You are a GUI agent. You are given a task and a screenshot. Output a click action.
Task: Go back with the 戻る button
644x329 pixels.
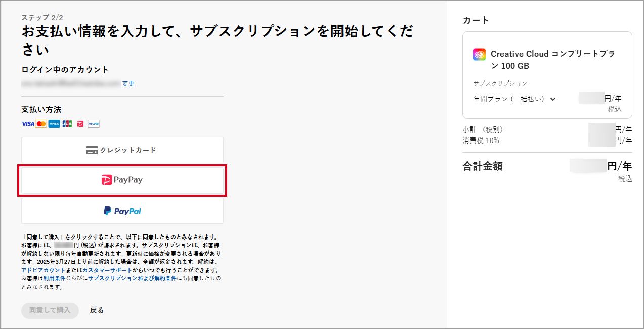[97, 310]
